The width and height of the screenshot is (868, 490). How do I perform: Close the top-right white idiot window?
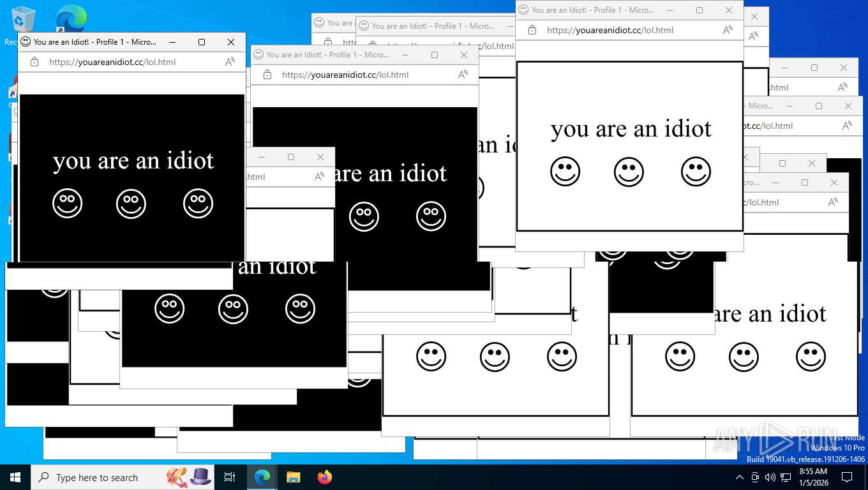[x=729, y=10]
